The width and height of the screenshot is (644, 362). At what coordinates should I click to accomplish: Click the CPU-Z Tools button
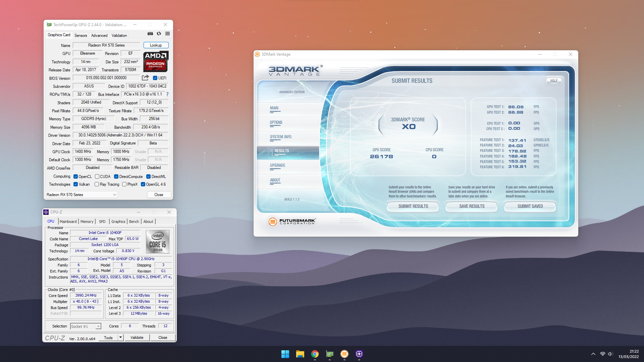[x=108, y=338]
